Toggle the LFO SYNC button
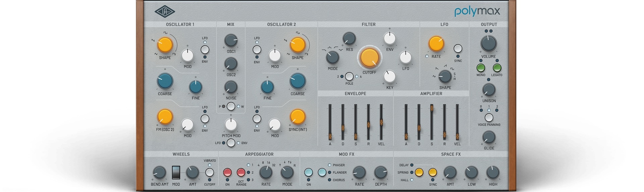The height and width of the screenshot is (192, 644). tap(458, 48)
